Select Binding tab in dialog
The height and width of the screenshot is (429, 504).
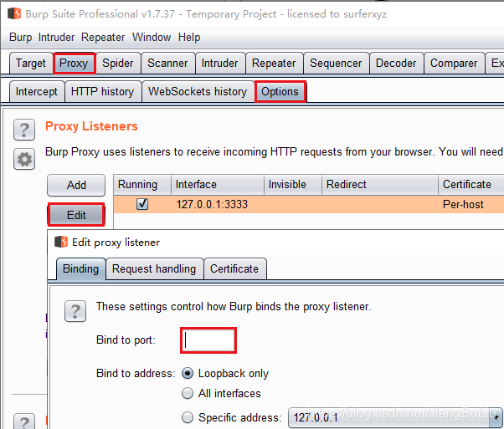(x=80, y=268)
